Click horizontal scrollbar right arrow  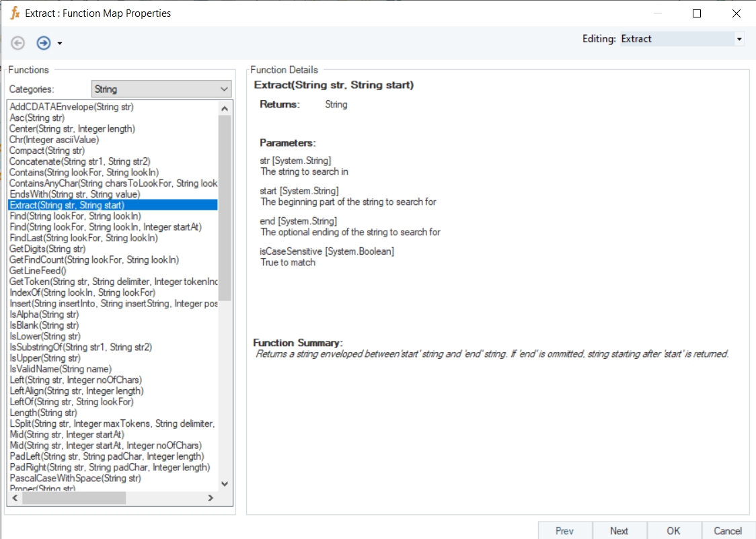click(210, 498)
